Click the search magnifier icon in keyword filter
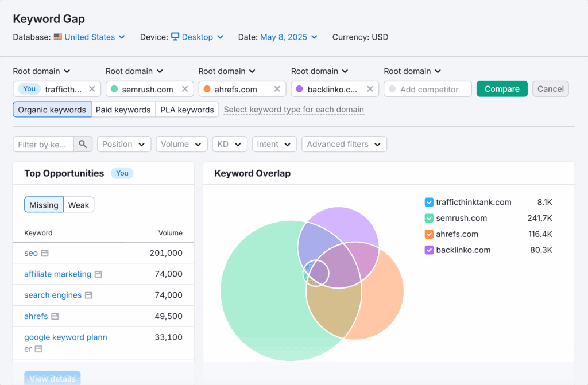Screen dimensions: 588x385 83,145
